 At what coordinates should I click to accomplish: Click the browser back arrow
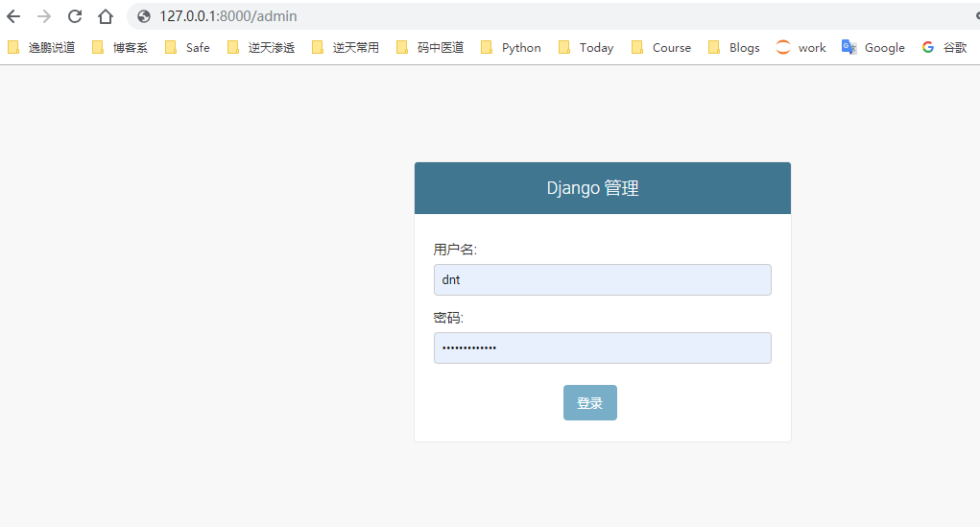pyautogui.click(x=13, y=16)
